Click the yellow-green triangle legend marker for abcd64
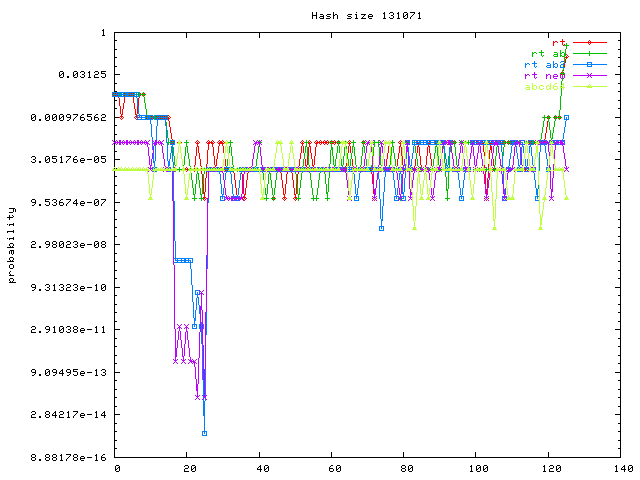Screen dimensions: 640x480 (590, 87)
